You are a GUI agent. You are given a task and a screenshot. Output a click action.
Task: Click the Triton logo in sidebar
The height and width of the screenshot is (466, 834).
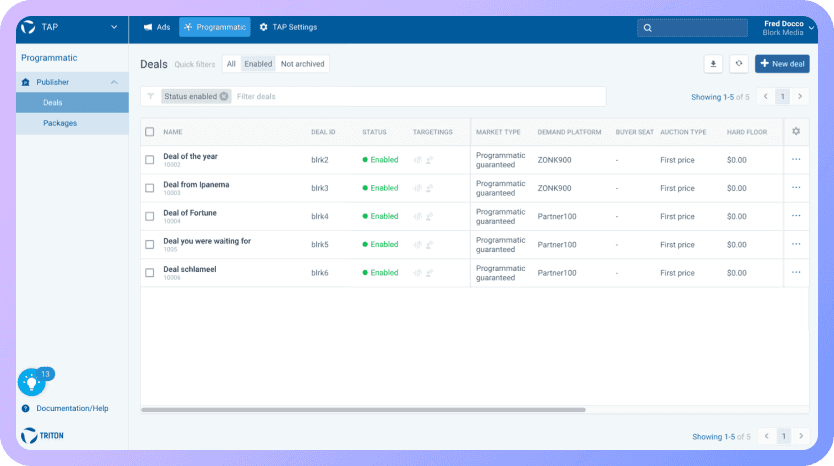[43, 435]
